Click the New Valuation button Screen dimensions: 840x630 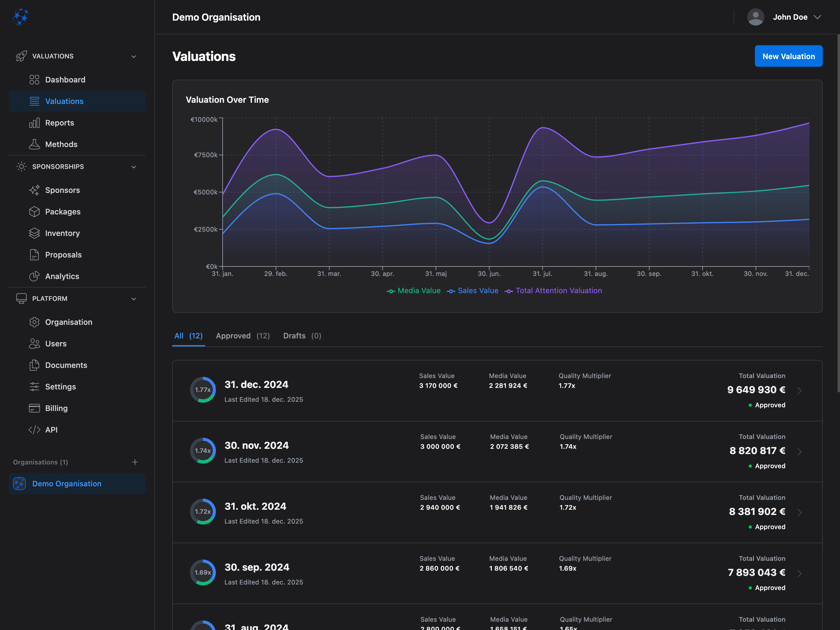788,56
